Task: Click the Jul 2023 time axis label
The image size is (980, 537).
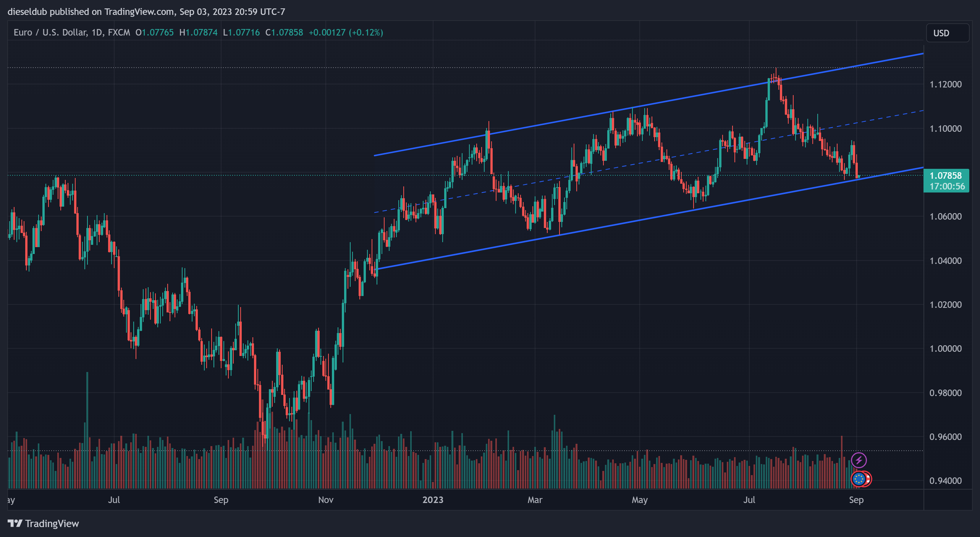Action: coord(749,500)
